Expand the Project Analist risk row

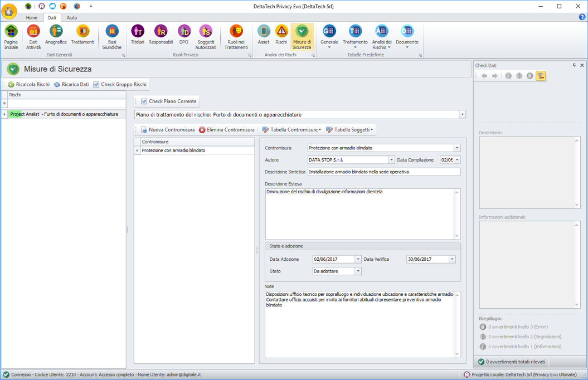point(4,114)
